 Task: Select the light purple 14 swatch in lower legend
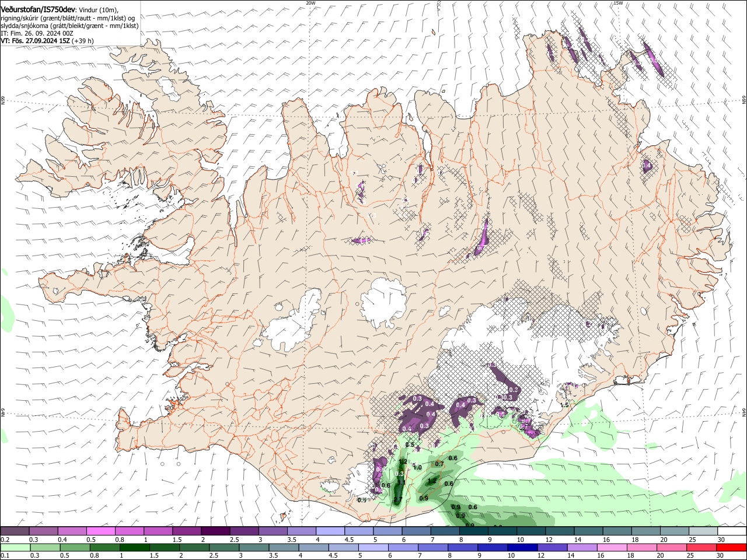[582, 547]
